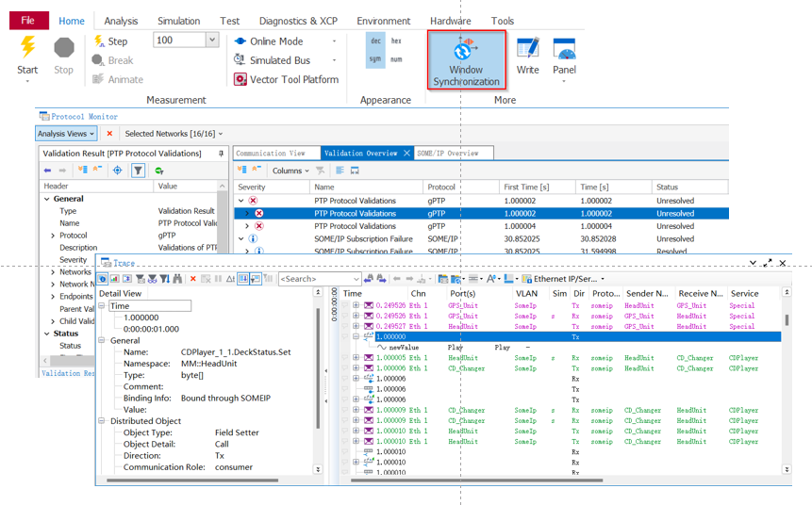Switch number display to hex

pyautogui.click(x=396, y=41)
